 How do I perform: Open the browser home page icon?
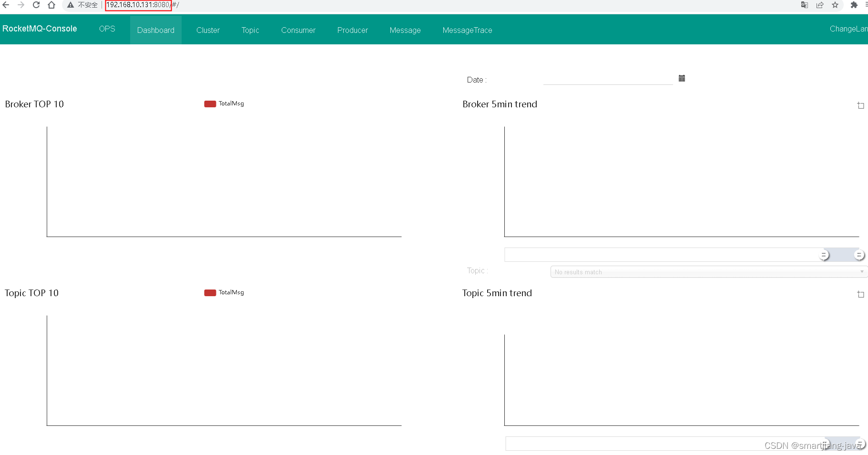coord(51,5)
